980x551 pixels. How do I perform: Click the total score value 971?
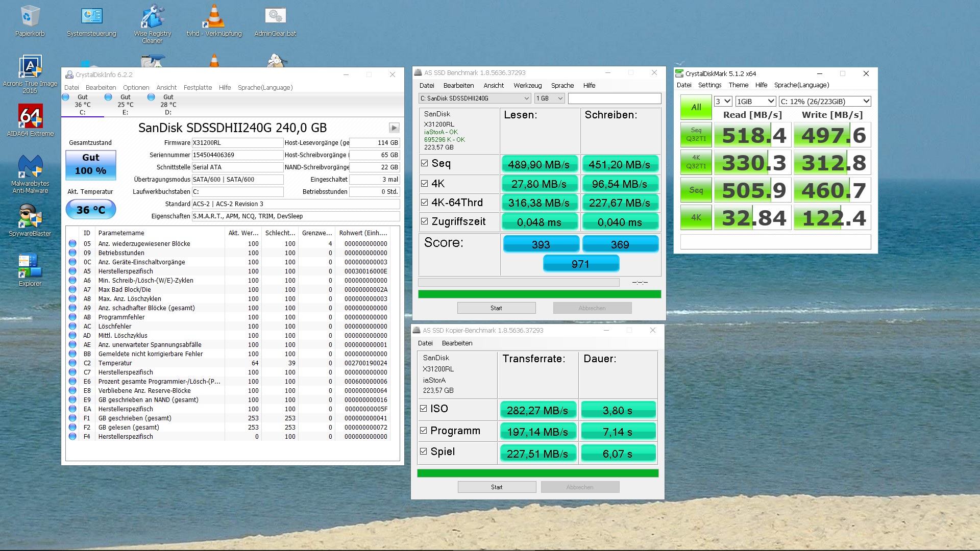[581, 264]
